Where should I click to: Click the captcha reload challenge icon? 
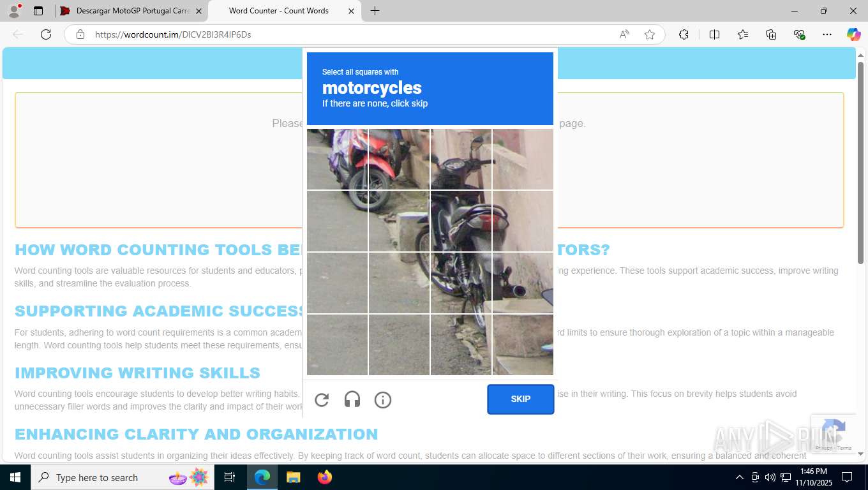pyautogui.click(x=322, y=400)
